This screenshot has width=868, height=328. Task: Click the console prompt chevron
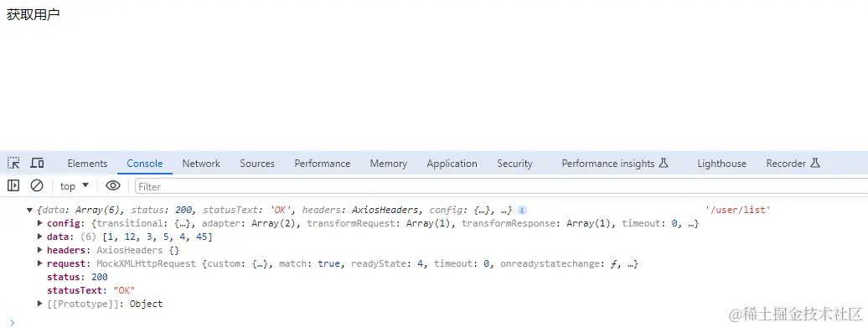[13, 322]
